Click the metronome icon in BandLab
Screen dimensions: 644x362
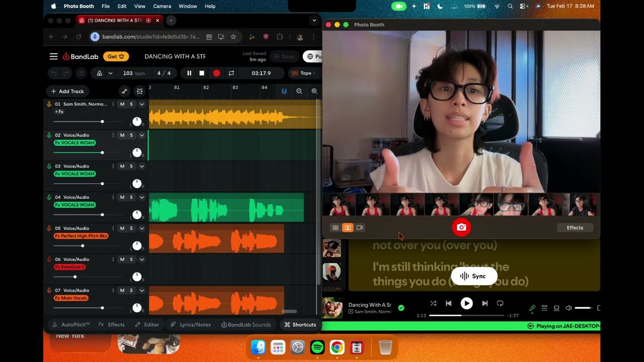tap(99, 73)
